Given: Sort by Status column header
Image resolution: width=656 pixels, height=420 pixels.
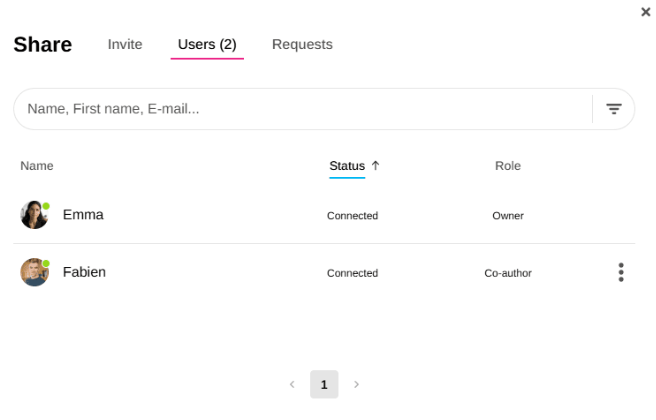Looking at the screenshot, I should (347, 165).
